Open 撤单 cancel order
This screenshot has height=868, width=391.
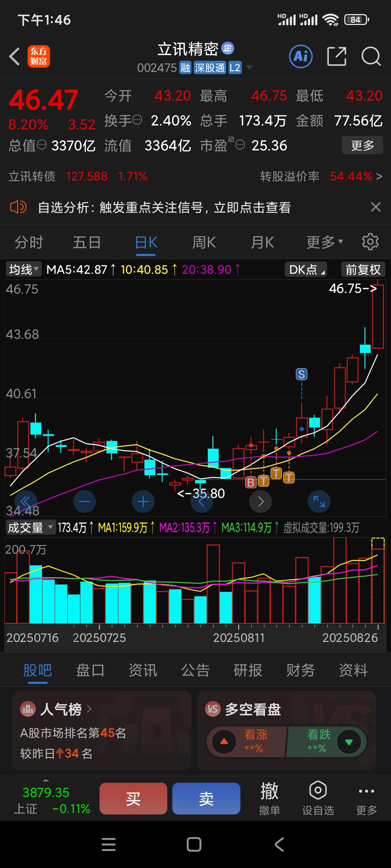270,799
